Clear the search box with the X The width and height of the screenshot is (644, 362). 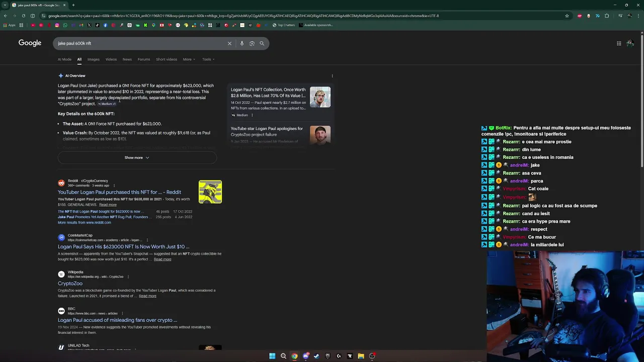tap(229, 43)
